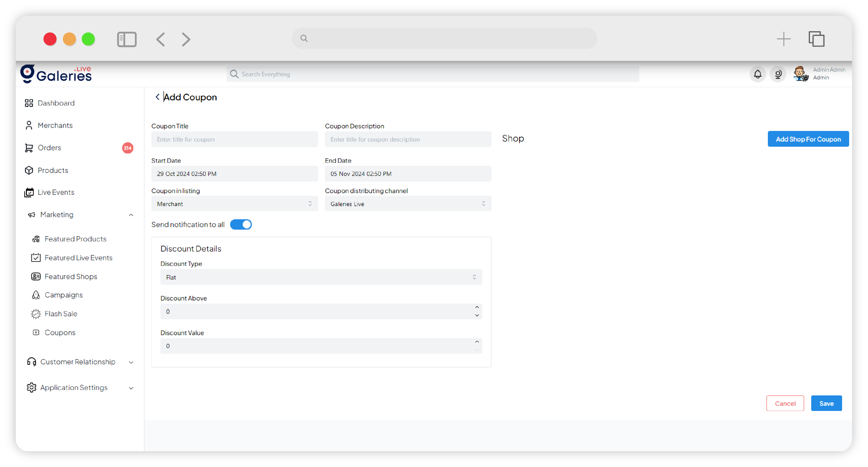Click the Coupon Title input field

pyautogui.click(x=234, y=139)
